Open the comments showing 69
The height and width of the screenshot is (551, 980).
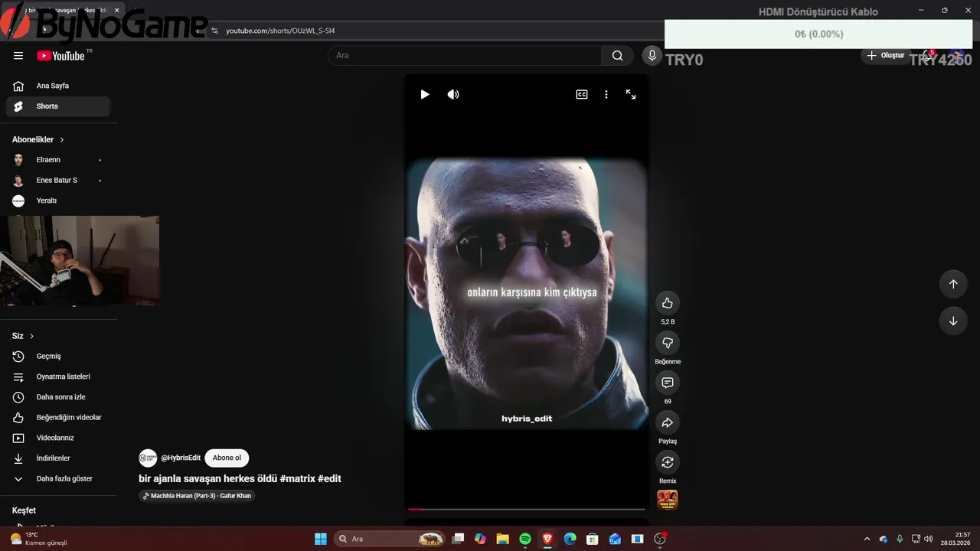tap(668, 383)
